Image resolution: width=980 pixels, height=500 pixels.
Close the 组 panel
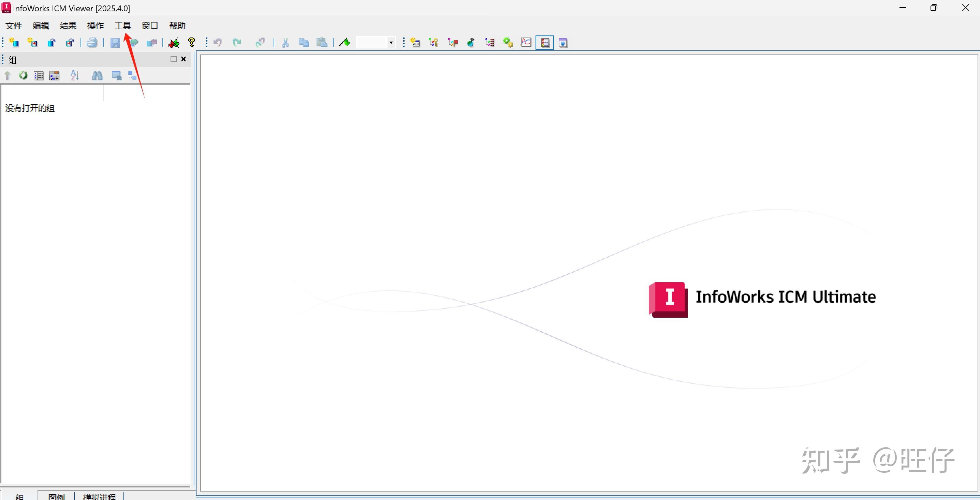point(184,59)
